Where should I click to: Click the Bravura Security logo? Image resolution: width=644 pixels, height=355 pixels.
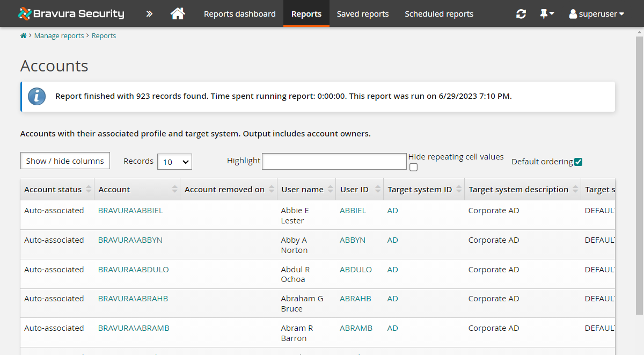click(70, 13)
